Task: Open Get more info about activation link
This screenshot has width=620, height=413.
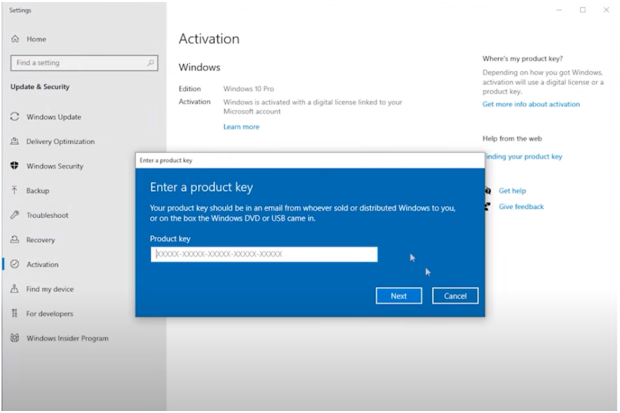Action: (x=531, y=104)
